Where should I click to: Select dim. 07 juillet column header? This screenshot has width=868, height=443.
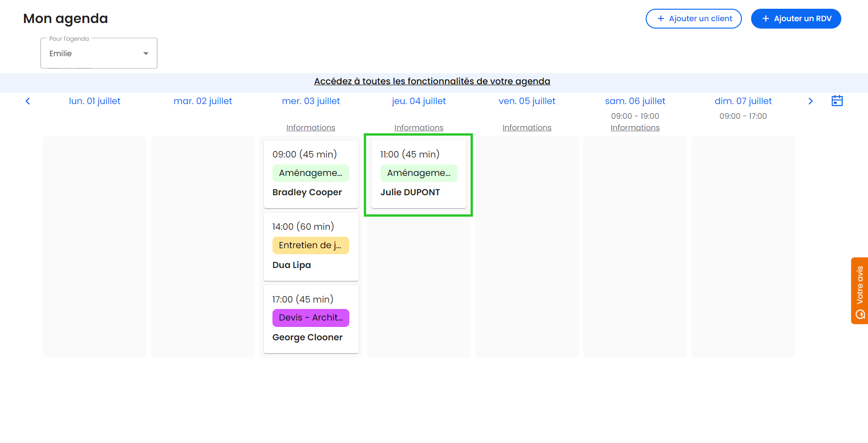coord(743,101)
